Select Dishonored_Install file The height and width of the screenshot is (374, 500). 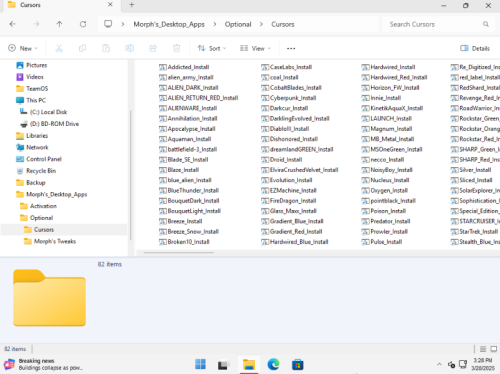point(290,139)
